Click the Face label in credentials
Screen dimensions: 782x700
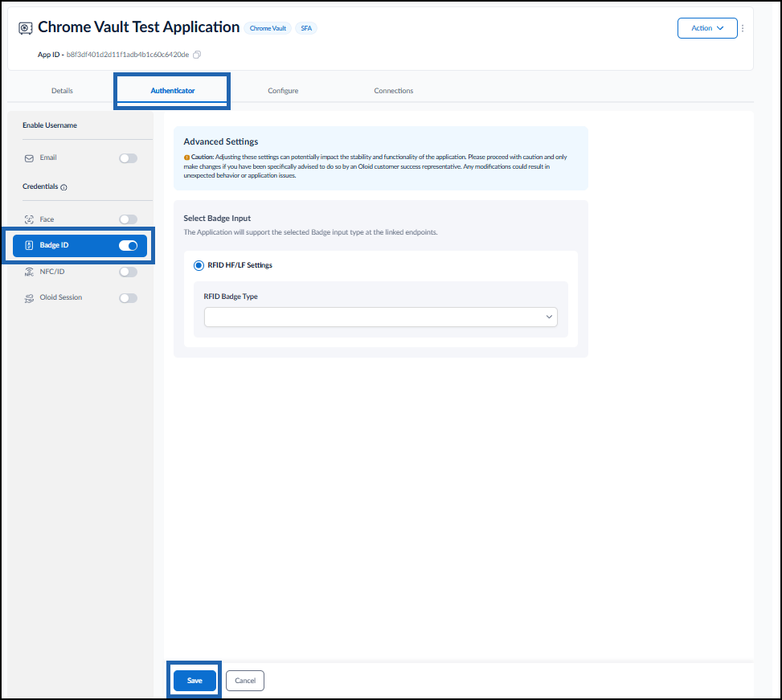click(x=47, y=219)
